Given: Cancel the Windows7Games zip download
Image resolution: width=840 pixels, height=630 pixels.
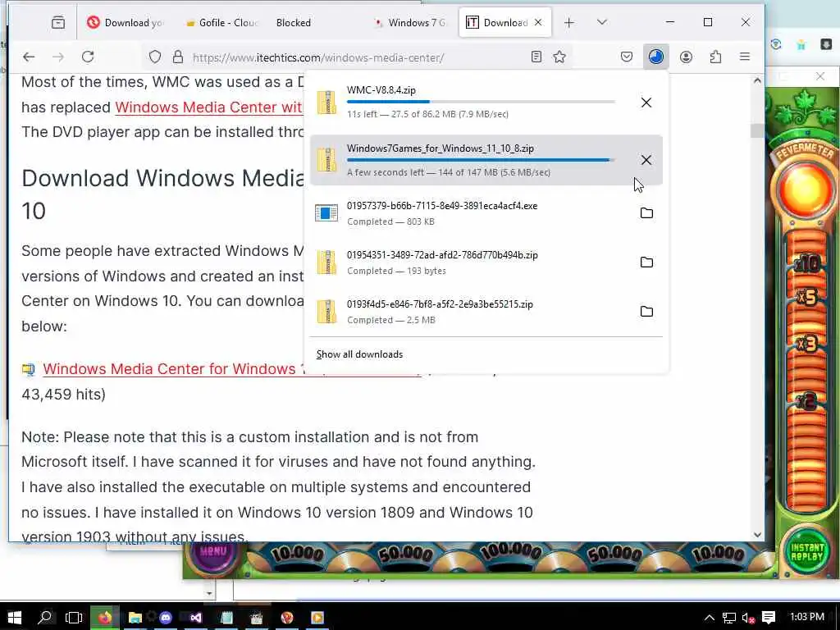Looking at the screenshot, I should coord(646,160).
